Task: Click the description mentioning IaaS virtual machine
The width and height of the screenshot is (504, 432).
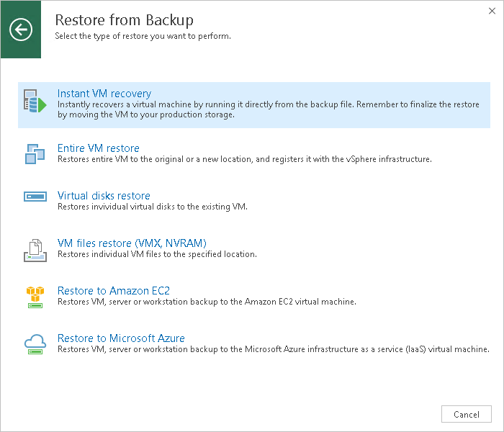Action: 273,349
